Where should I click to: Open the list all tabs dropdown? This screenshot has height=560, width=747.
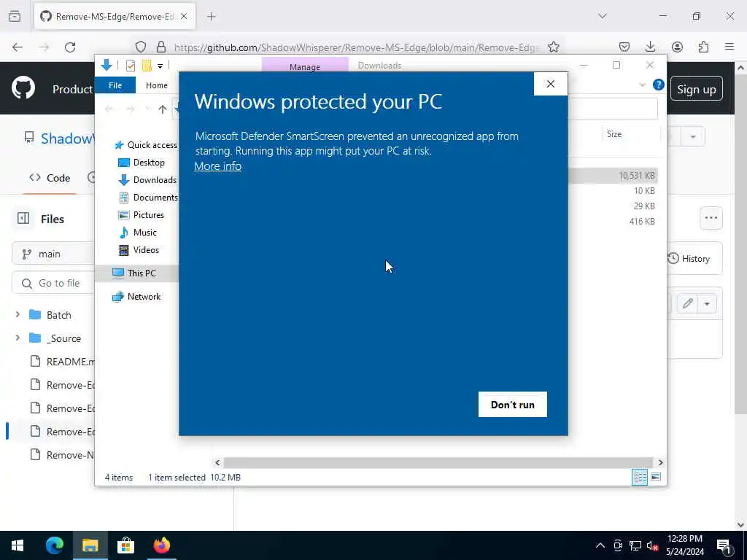click(603, 16)
